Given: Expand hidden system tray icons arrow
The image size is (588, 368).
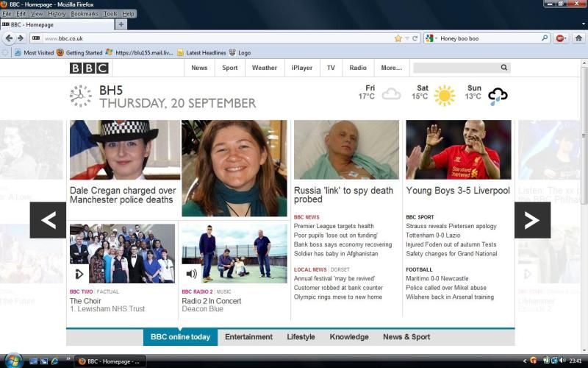Looking at the screenshot, I should (525, 361).
